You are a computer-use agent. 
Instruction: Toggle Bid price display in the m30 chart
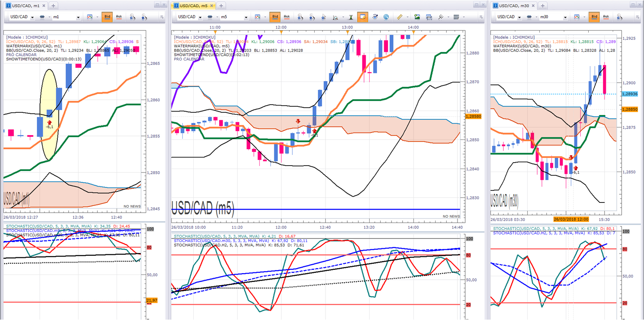coord(594,17)
